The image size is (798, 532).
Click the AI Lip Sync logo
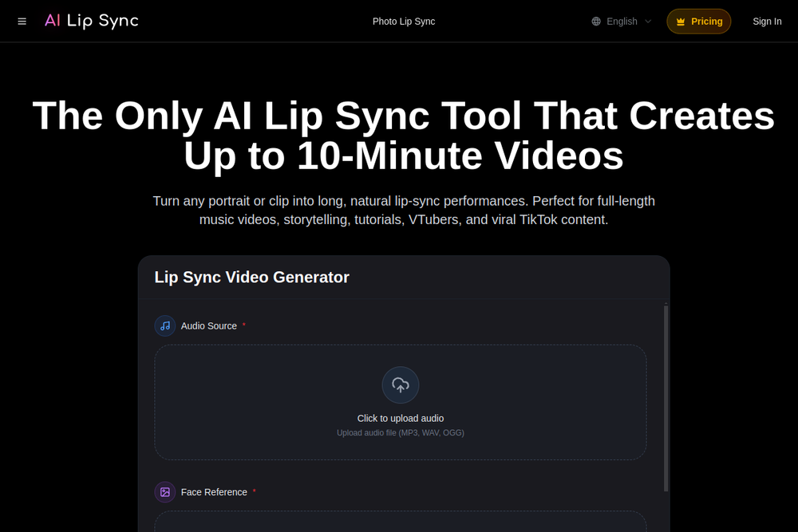pos(90,21)
